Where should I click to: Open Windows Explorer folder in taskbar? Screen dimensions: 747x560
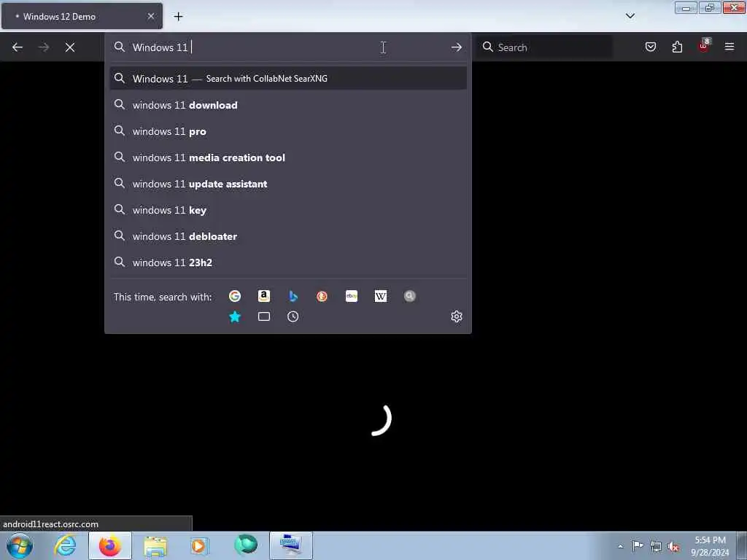pyautogui.click(x=155, y=546)
